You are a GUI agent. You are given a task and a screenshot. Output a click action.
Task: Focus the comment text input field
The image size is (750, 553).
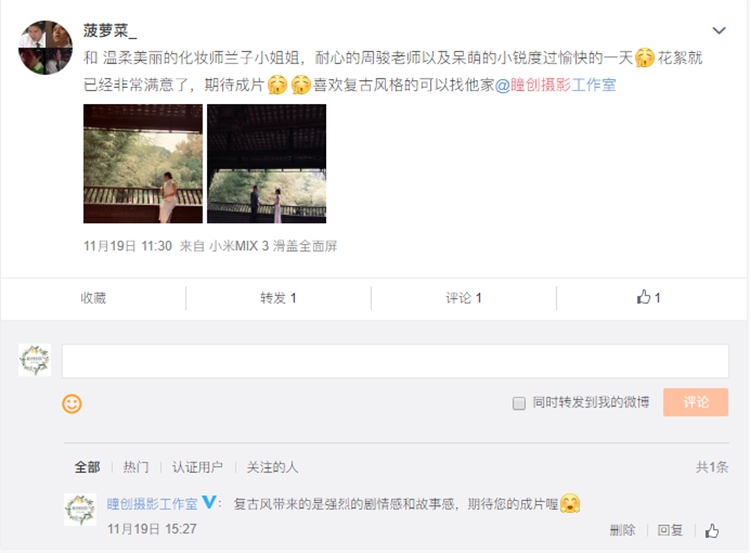click(x=396, y=361)
